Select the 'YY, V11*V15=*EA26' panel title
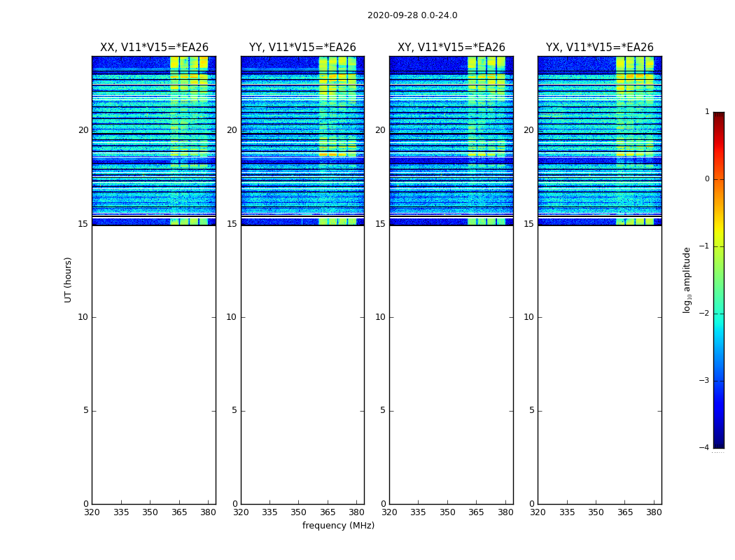The width and height of the screenshot is (735, 560). pyautogui.click(x=302, y=48)
